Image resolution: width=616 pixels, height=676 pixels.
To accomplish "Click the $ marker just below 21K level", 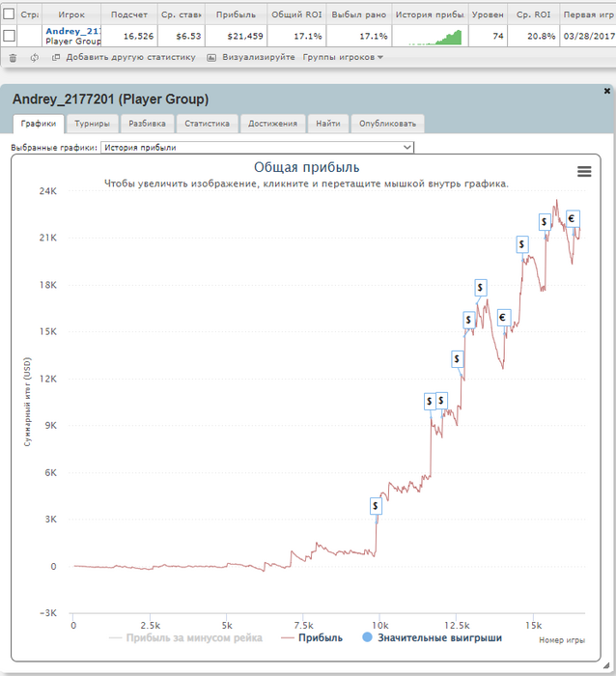I will pyautogui.click(x=522, y=244).
